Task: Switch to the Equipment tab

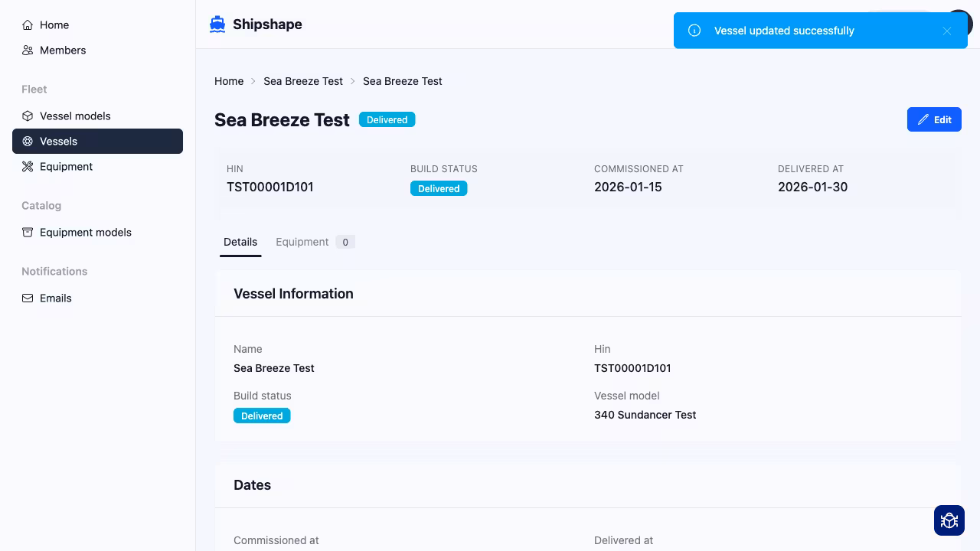Action: pyautogui.click(x=315, y=242)
